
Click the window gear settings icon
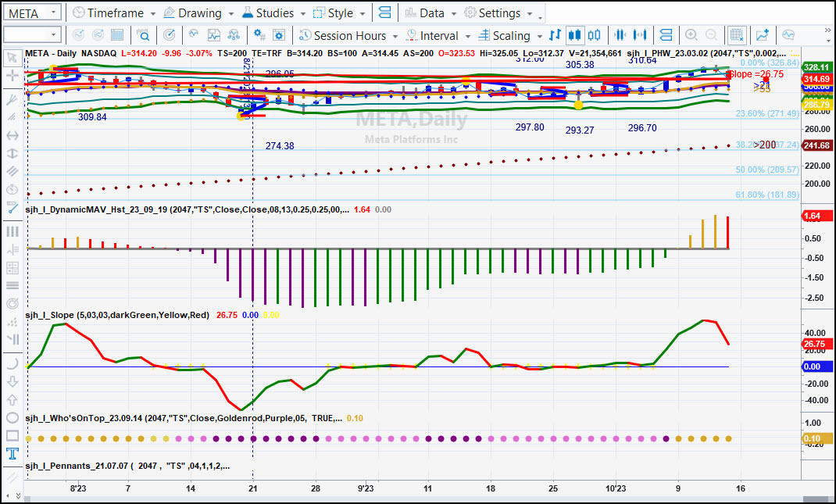(x=279, y=35)
